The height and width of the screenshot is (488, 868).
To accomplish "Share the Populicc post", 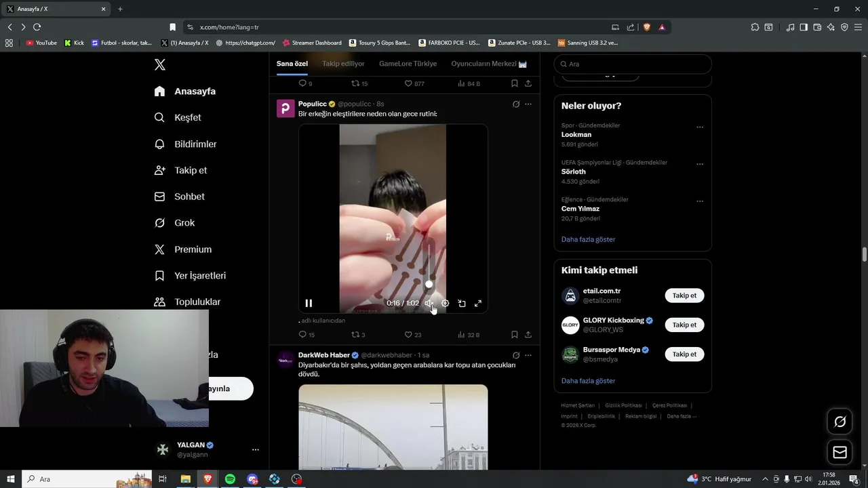I will click(528, 335).
